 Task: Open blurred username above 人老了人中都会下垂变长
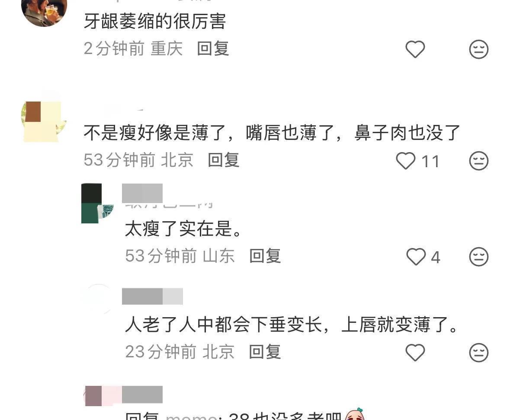point(152,296)
